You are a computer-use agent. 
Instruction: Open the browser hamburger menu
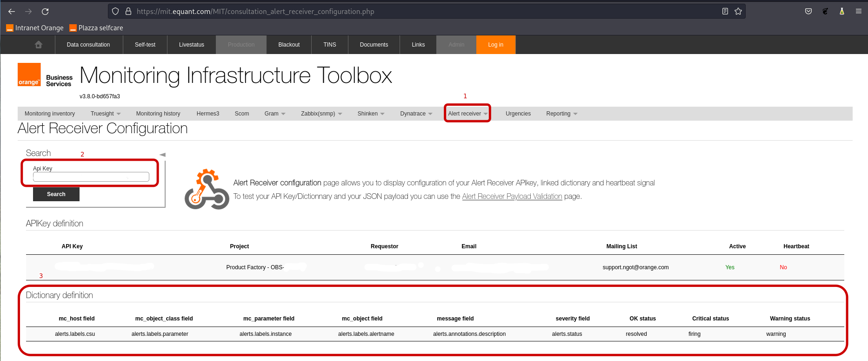[859, 11]
